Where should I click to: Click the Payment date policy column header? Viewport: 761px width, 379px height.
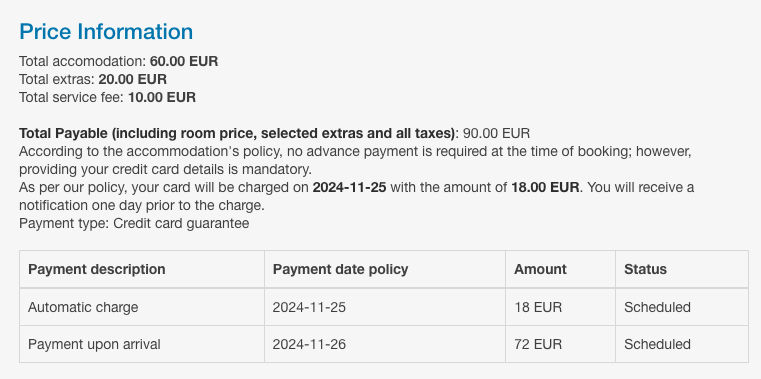(385, 269)
